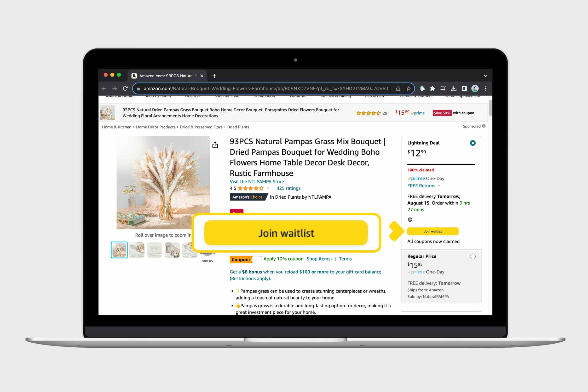Expand the star rating breakdown chevron
This screenshot has width=588, height=392.
coord(268,188)
